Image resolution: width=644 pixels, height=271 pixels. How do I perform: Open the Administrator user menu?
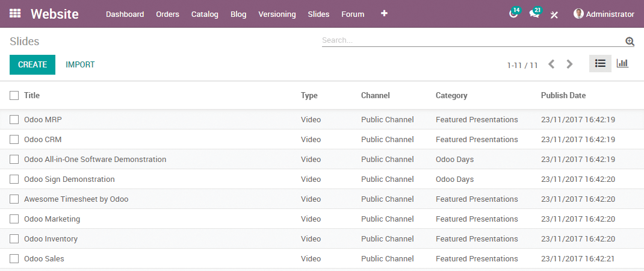tap(604, 14)
